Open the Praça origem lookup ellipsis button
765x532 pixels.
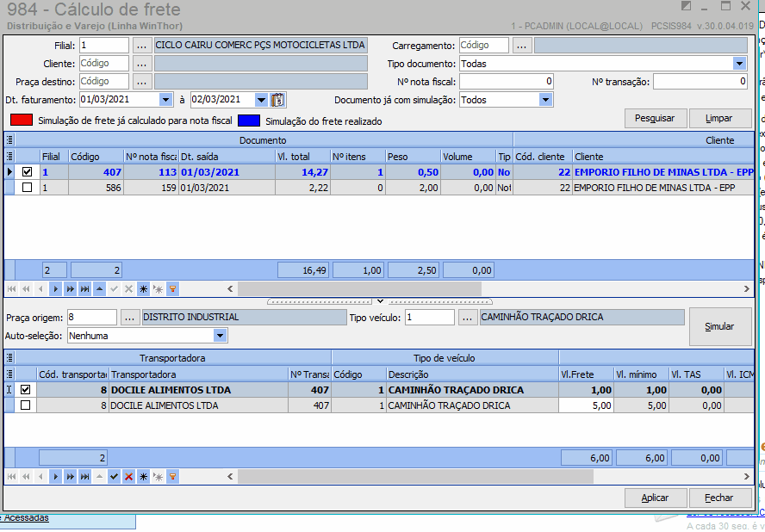[129, 318]
